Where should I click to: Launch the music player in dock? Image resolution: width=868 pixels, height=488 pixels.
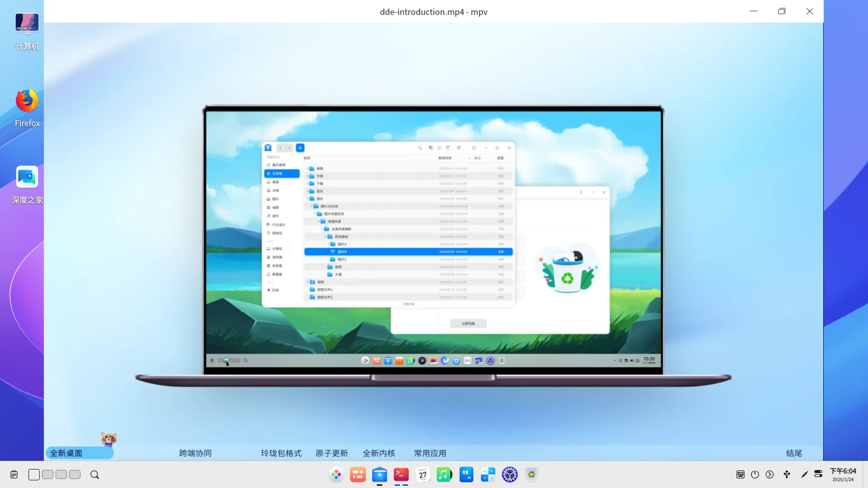pos(444,474)
